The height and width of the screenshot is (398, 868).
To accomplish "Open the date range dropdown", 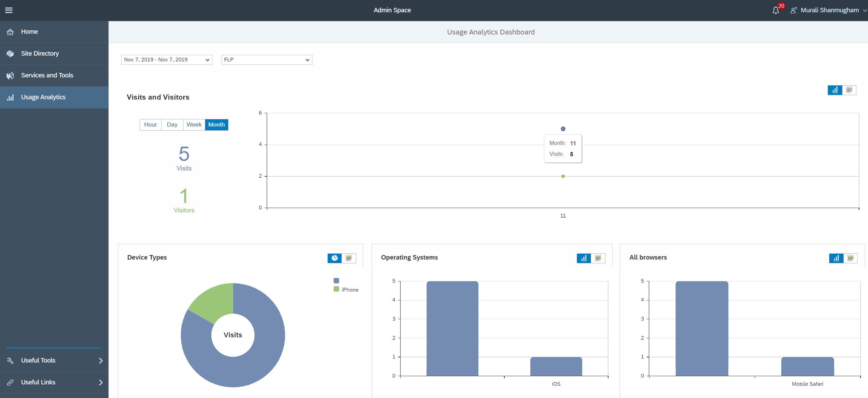I will (167, 60).
